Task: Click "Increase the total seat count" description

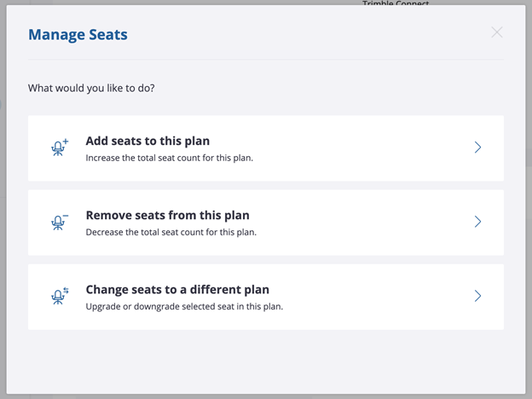Action: point(169,158)
